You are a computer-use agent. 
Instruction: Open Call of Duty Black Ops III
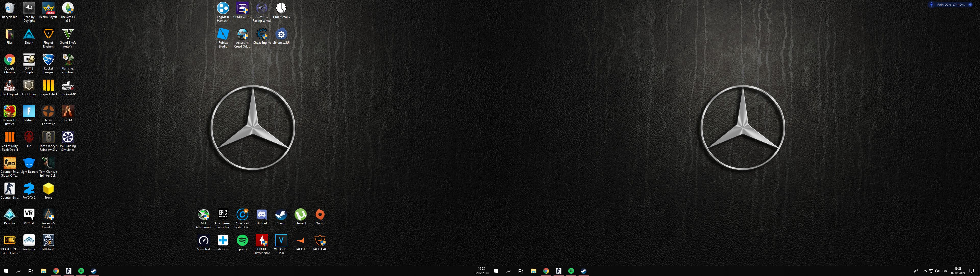9,141
